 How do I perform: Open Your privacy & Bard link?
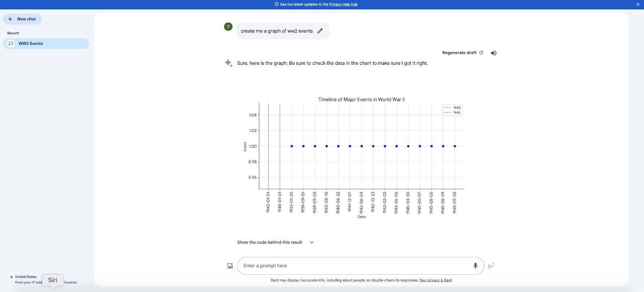click(x=435, y=280)
